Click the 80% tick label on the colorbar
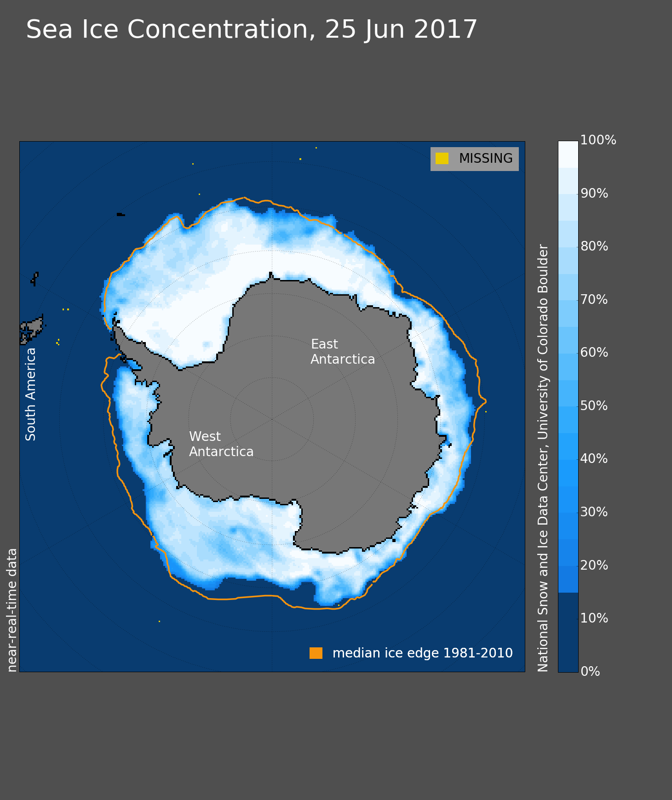Viewport: 672px width, 800px height. [x=594, y=247]
